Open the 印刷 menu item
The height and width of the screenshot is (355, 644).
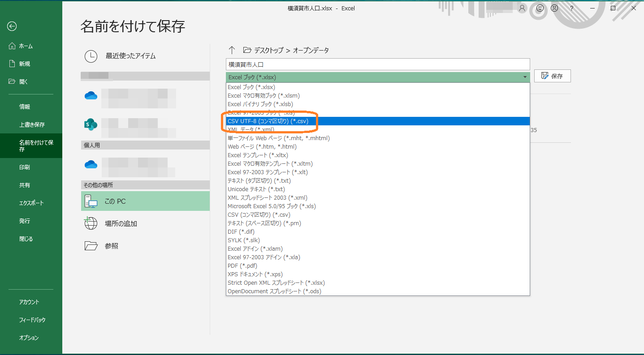click(25, 167)
